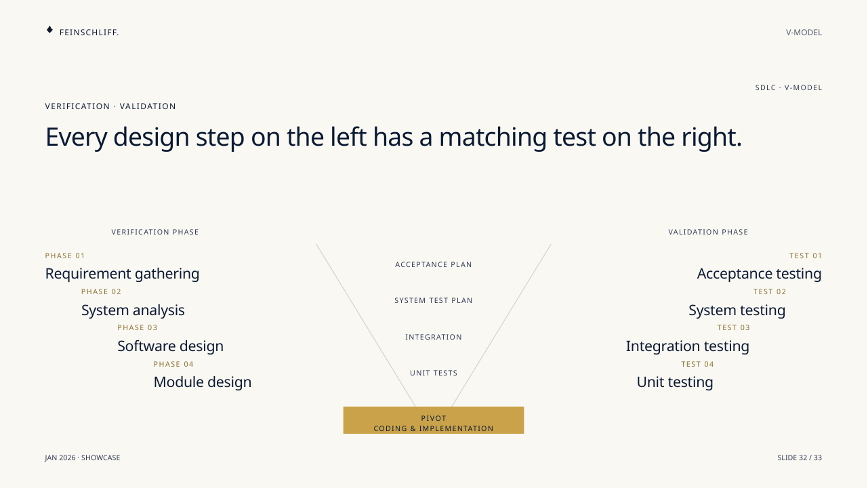The image size is (868, 488).
Task: Click the System analysis step
Action: (x=133, y=310)
